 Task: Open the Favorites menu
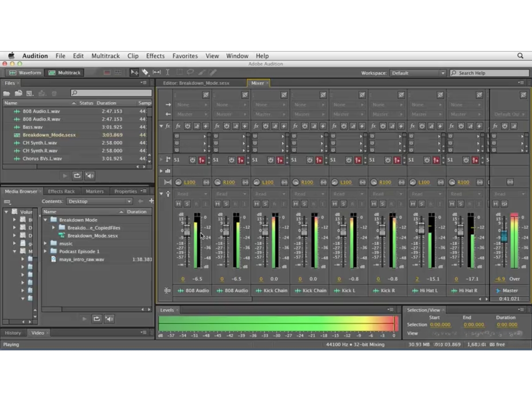pyautogui.click(x=185, y=56)
